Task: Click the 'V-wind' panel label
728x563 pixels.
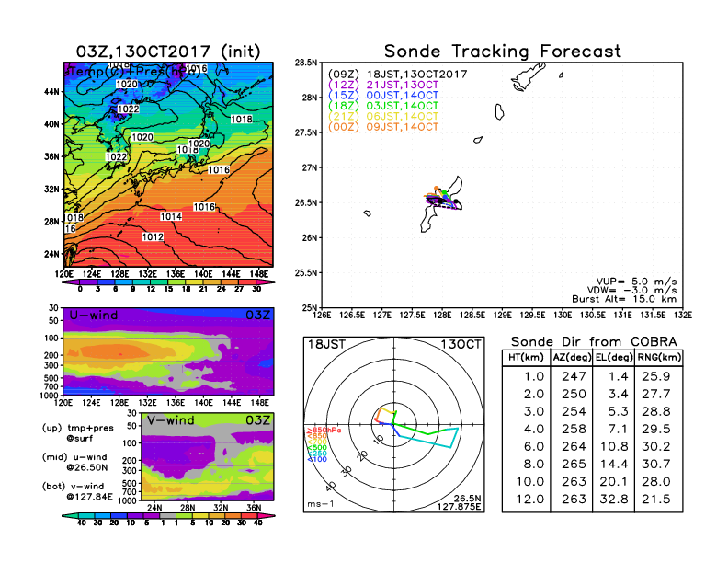Action: pyautogui.click(x=170, y=420)
